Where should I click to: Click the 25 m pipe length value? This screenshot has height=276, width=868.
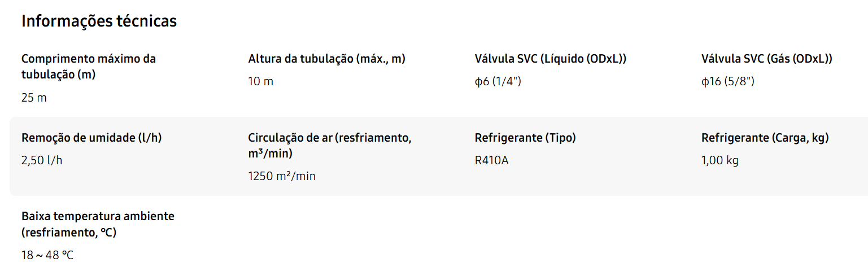(x=34, y=98)
